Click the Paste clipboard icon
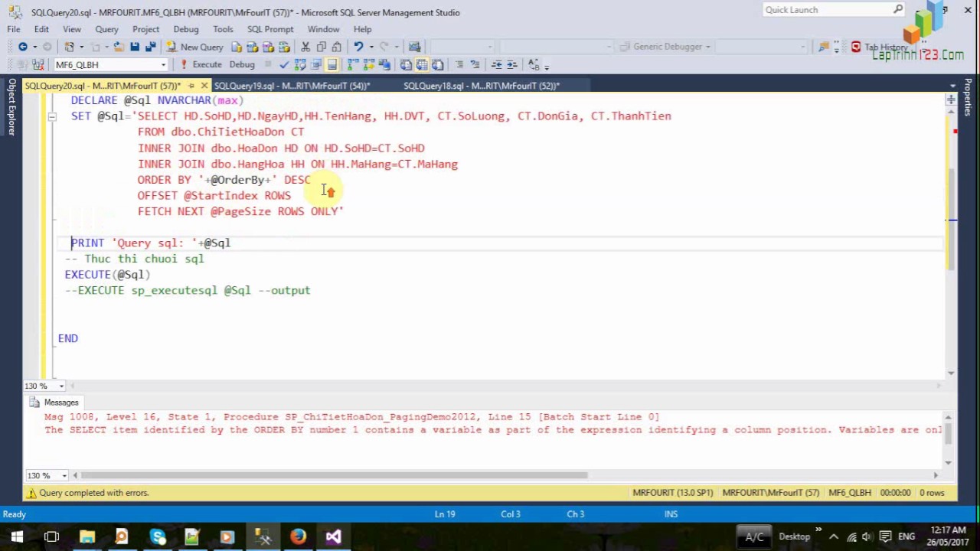Viewport: 980px width, 551px height. point(337,47)
